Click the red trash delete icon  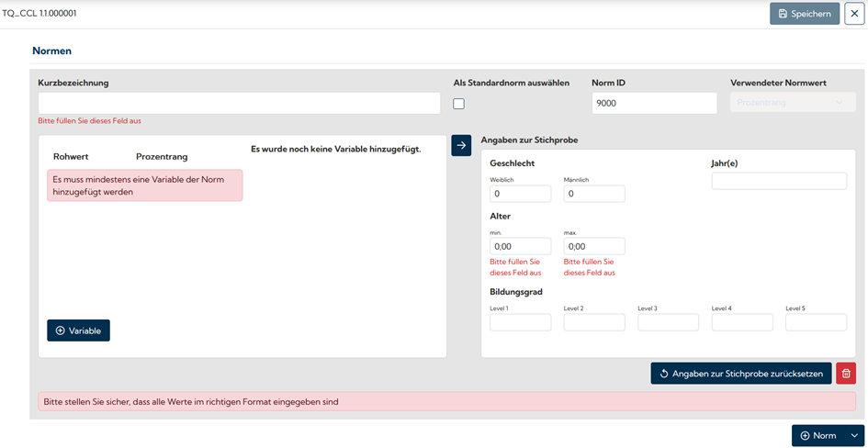[x=846, y=374]
